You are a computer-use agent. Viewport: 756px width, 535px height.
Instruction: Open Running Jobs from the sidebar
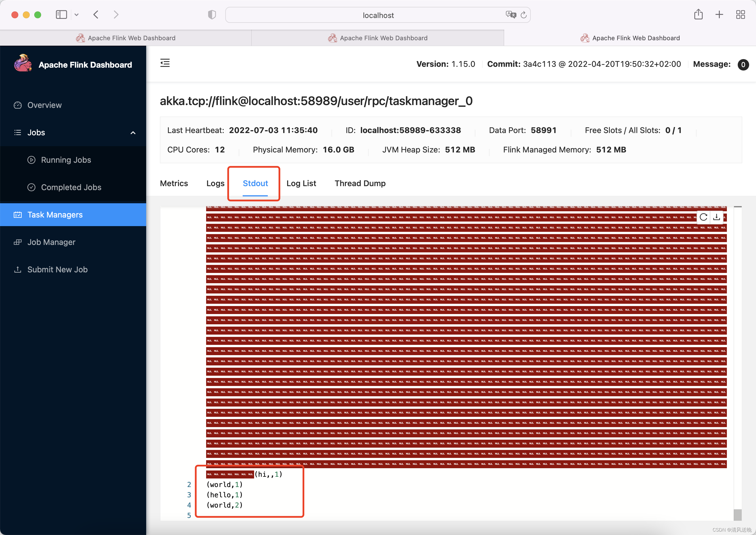pos(66,160)
